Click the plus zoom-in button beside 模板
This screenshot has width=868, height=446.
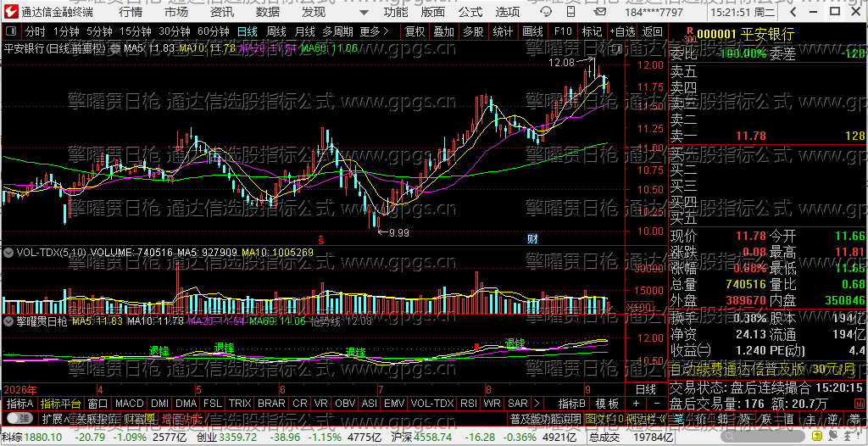[636, 404]
